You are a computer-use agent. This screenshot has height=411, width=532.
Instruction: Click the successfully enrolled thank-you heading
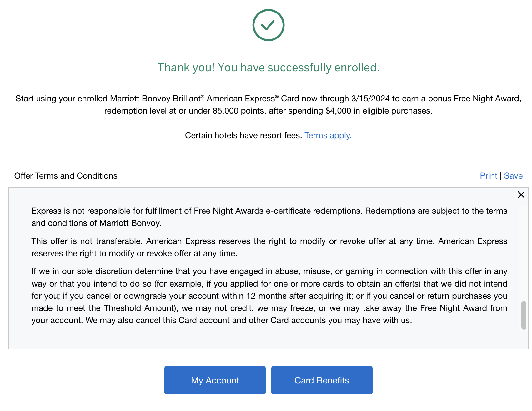268,68
